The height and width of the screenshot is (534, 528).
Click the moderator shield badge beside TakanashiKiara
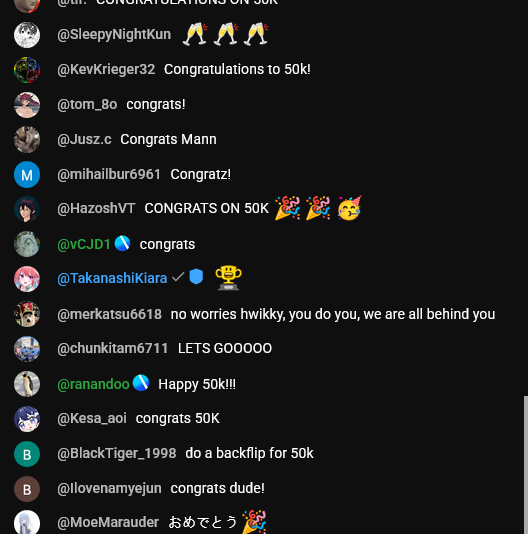tap(196, 277)
